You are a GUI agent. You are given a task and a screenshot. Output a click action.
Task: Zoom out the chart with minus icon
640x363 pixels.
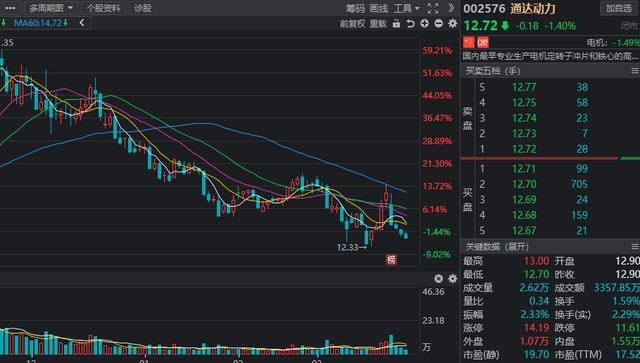(x=438, y=24)
